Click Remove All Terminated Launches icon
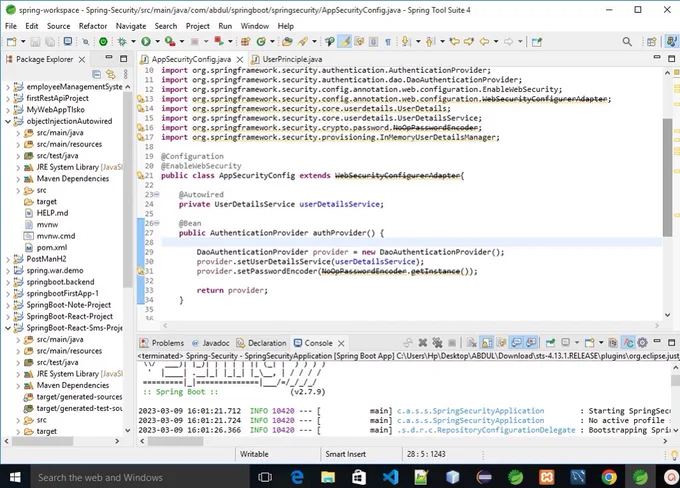This screenshot has height=488, width=680. [437, 343]
